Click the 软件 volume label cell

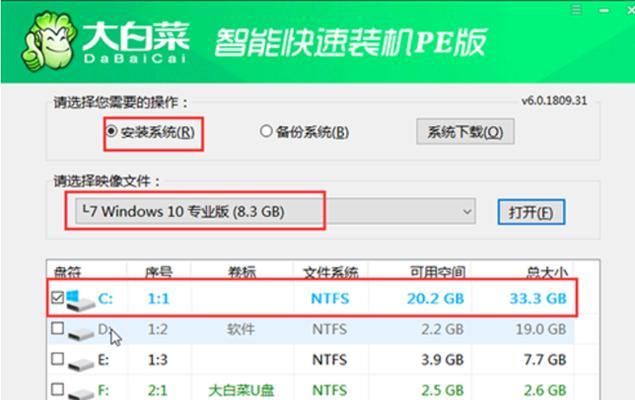coord(241,329)
